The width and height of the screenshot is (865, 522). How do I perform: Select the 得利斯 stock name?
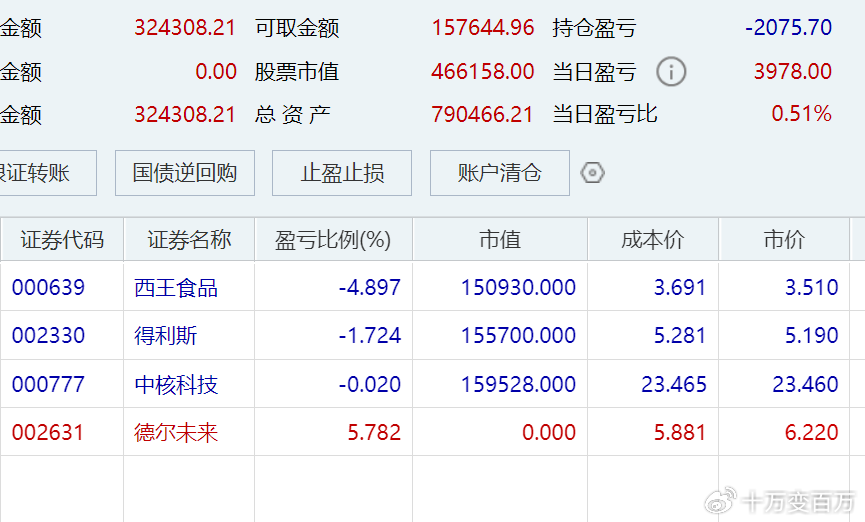pos(166,336)
